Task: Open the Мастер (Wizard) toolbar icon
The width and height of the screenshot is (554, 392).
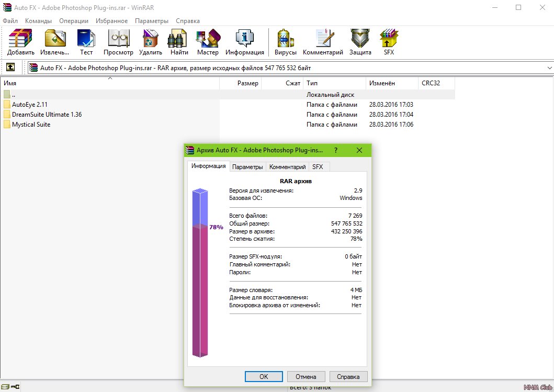Action: pyautogui.click(x=208, y=40)
